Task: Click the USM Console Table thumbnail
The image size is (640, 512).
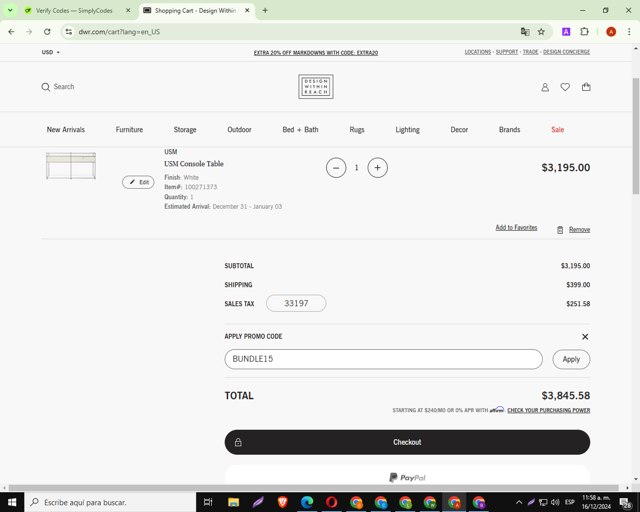Action: (71, 166)
